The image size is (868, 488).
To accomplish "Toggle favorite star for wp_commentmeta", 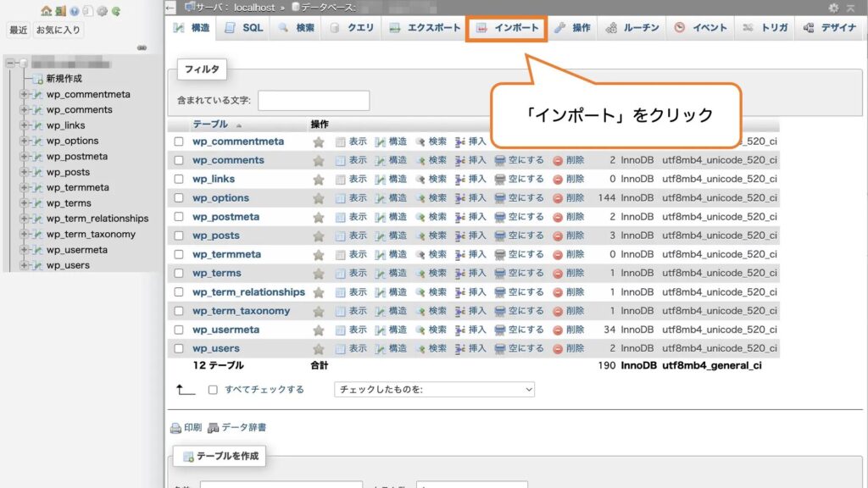I will pyautogui.click(x=319, y=142).
